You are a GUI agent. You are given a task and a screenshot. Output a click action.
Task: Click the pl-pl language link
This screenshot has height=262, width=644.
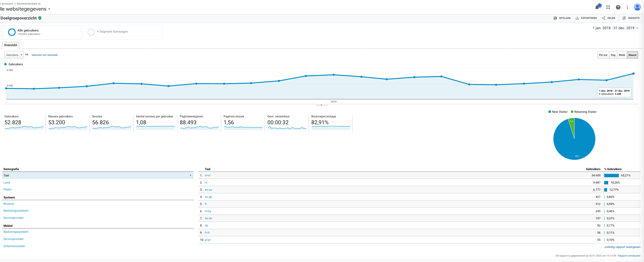207,240
